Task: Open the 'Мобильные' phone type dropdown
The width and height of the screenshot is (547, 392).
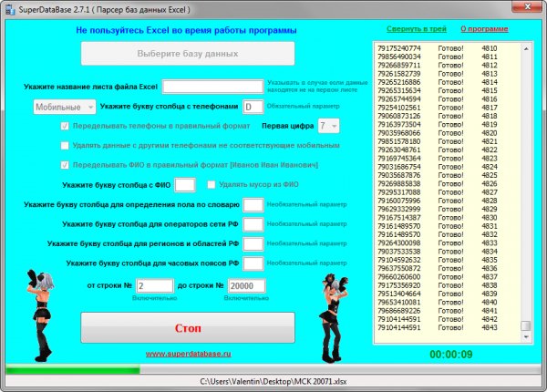Action: (x=65, y=107)
